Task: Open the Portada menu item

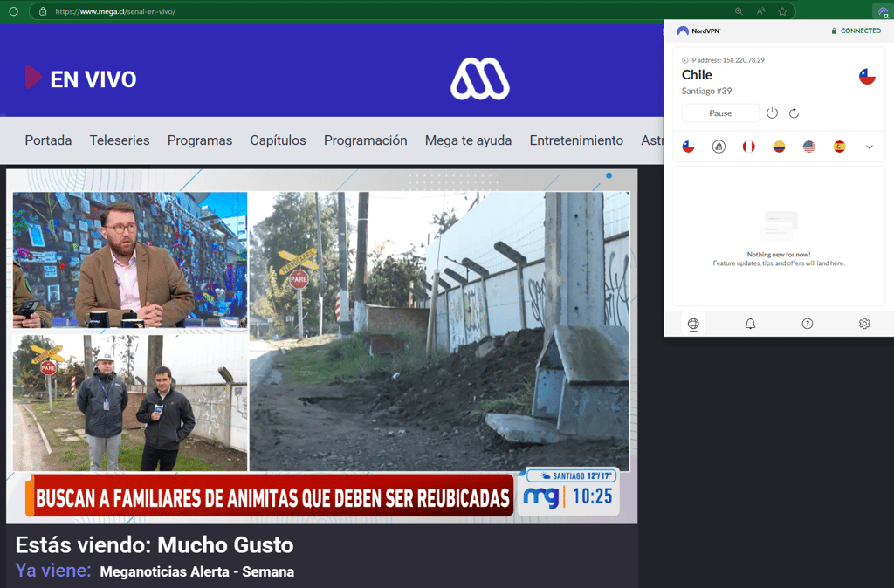Action: pyautogui.click(x=49, y=140)
